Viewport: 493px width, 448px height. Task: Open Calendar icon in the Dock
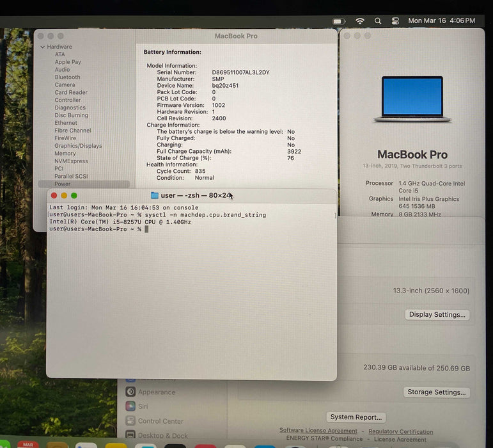click(28, 444)
